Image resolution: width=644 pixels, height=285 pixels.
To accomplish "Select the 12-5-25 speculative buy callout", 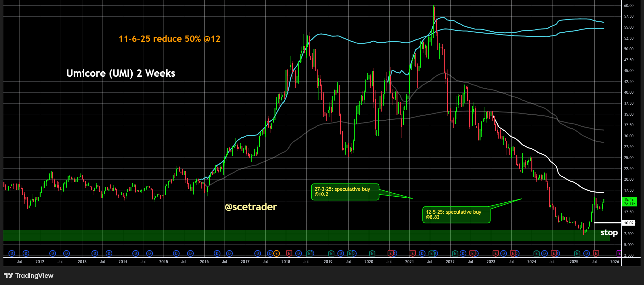I will pos(456,215).
